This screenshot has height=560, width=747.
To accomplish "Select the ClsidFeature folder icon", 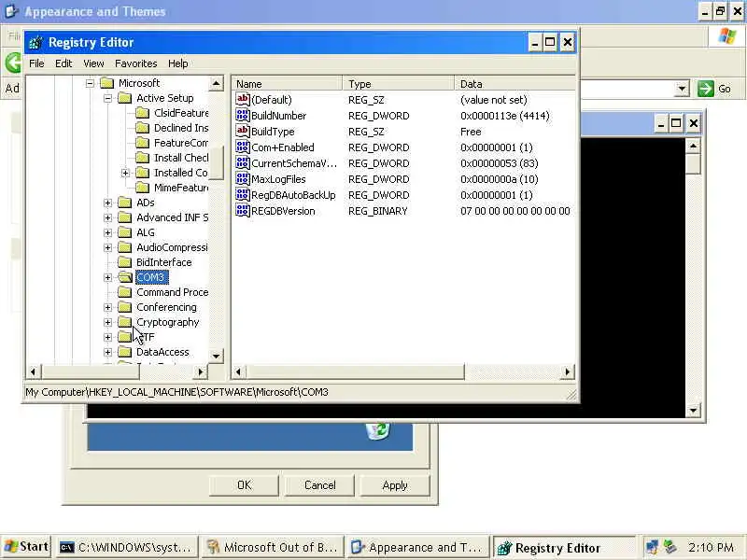I will 143,113.
